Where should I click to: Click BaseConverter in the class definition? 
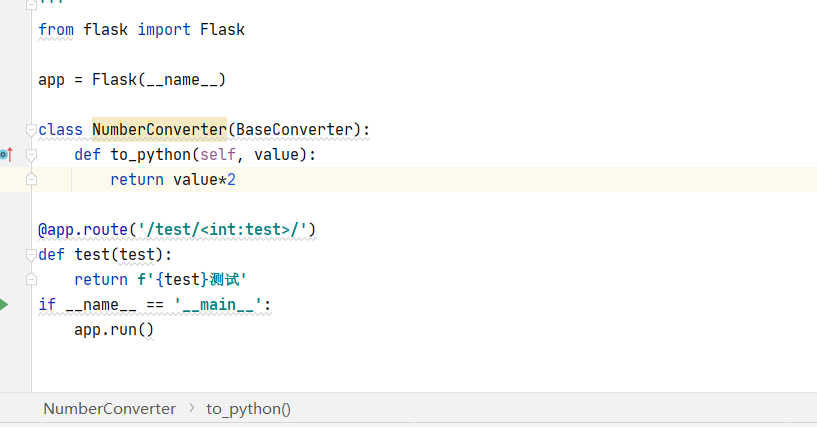tap(294, 130)
